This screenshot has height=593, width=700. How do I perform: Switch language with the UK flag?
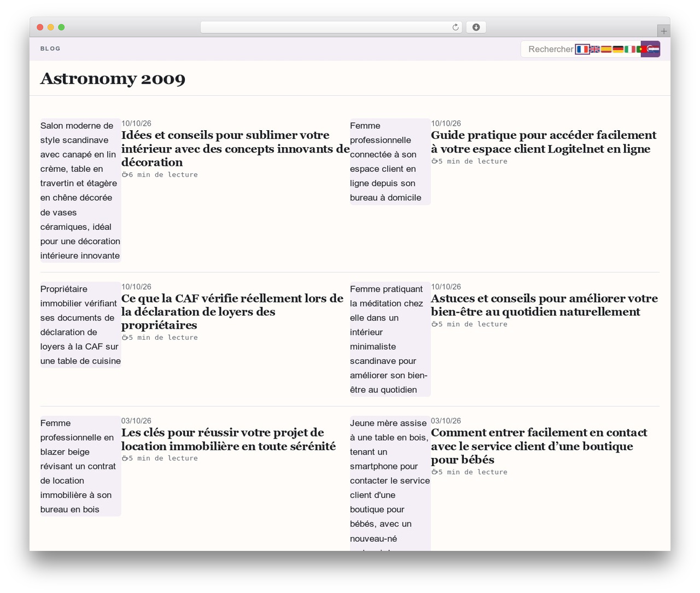(x=594, y=49)
